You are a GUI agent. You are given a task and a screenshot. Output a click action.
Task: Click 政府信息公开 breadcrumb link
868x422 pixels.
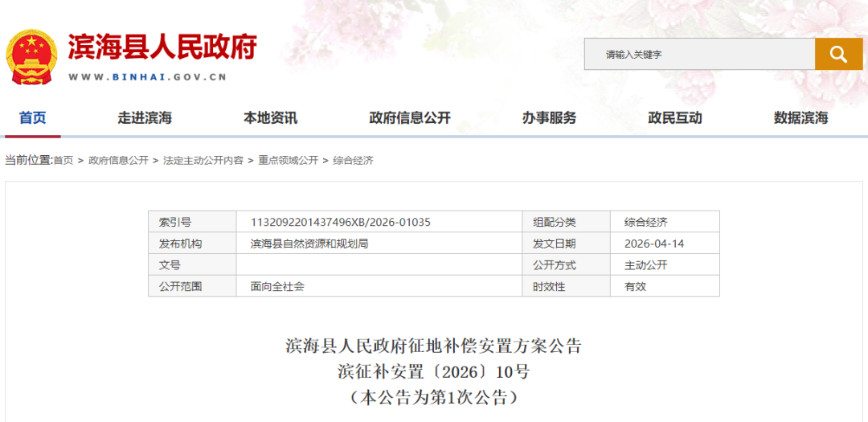118,161
